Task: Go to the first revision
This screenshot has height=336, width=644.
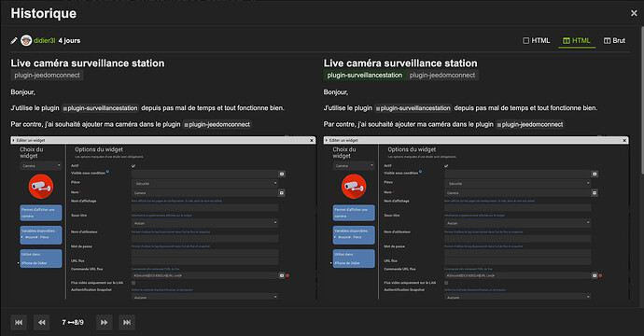Action: point(19,322)
